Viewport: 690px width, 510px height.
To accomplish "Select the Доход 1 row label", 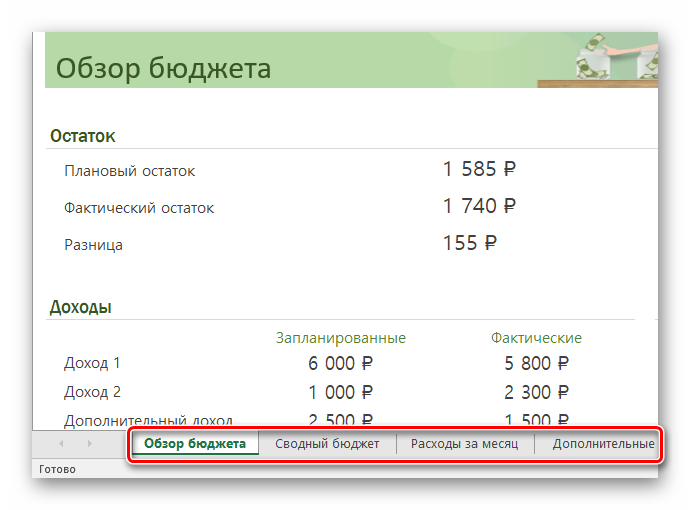I will [x=92, y=363].
